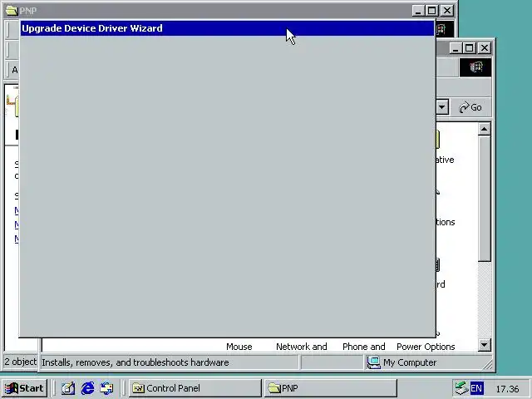Open the address bar dropdown in Control Panel
The height and width of the screenshot is (399, 532).
pos(441,107)
